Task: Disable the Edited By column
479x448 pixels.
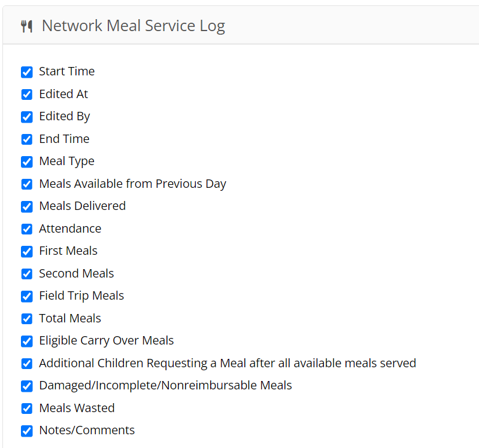Action: pos(27,117)
